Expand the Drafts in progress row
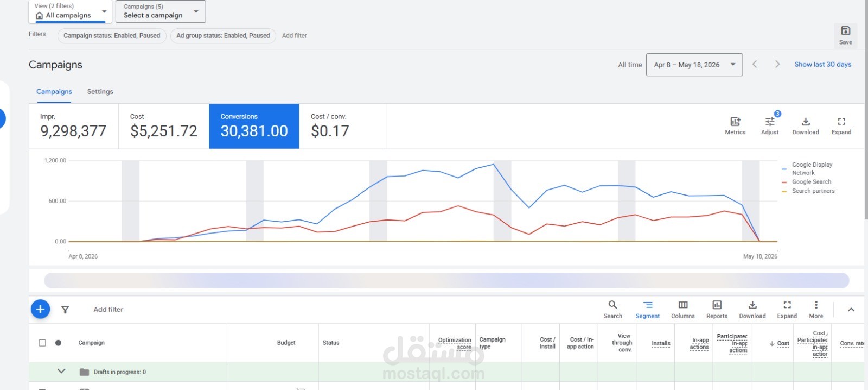Screen dimensions: 868x390 (x=61, y=372)
